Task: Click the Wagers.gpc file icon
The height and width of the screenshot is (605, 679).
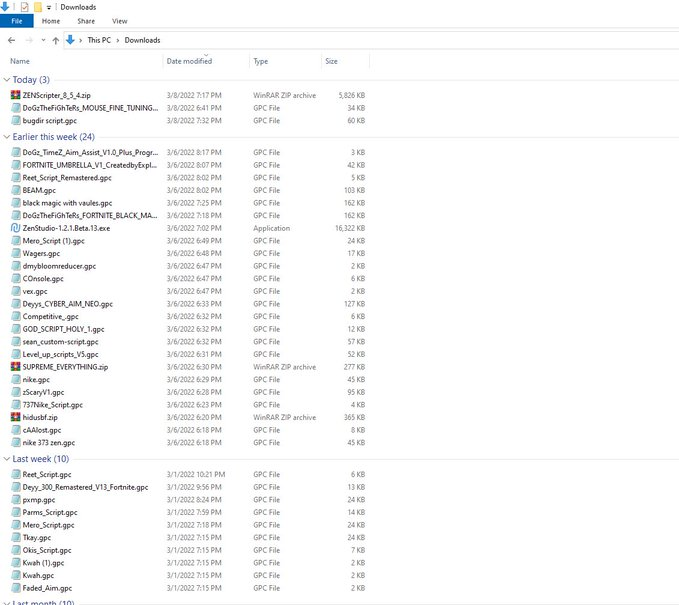Action: point(16,253)
